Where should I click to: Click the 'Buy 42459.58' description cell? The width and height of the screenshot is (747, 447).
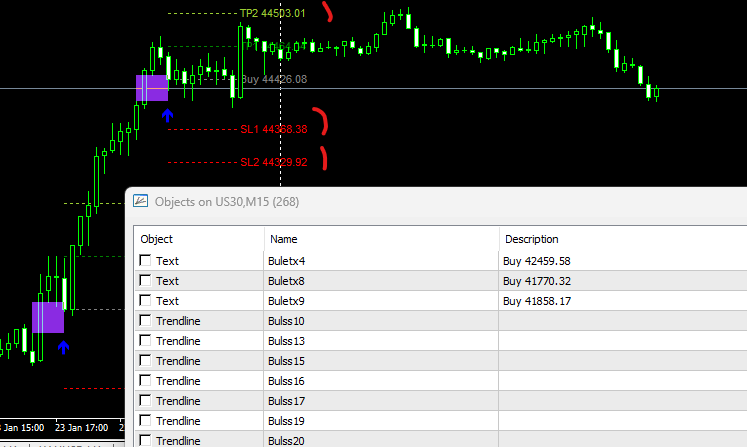[623, 261]
